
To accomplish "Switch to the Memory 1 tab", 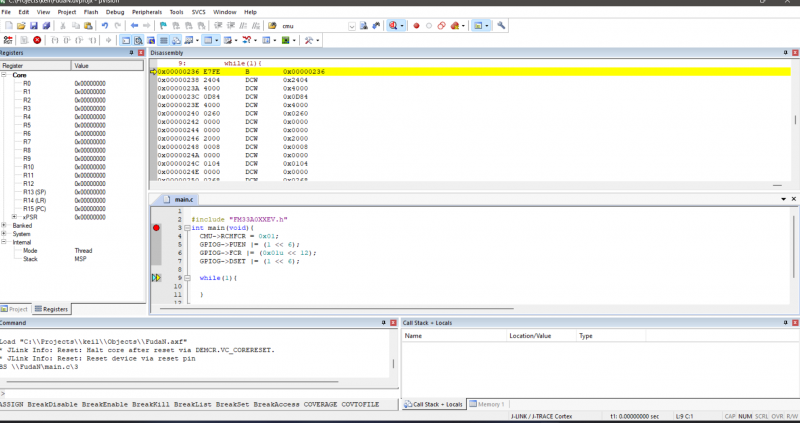I will (489, 404).
